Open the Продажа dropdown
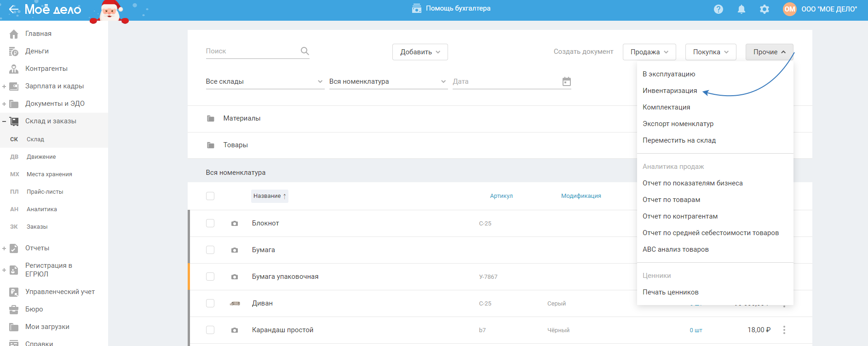This screenshot has height=346, width=868. tap(649, 52)
